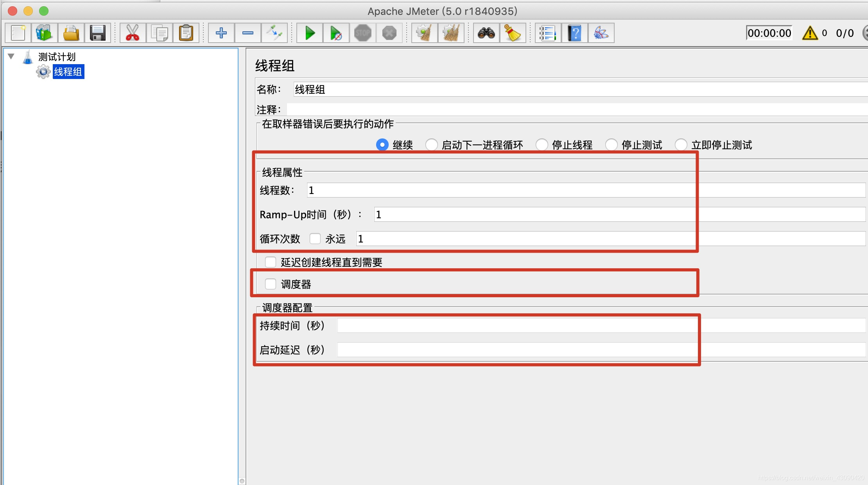Check 延迟创建线程直到需要 checkbox
The height and width of the screenshot is (485, 868).
(271, 262)
